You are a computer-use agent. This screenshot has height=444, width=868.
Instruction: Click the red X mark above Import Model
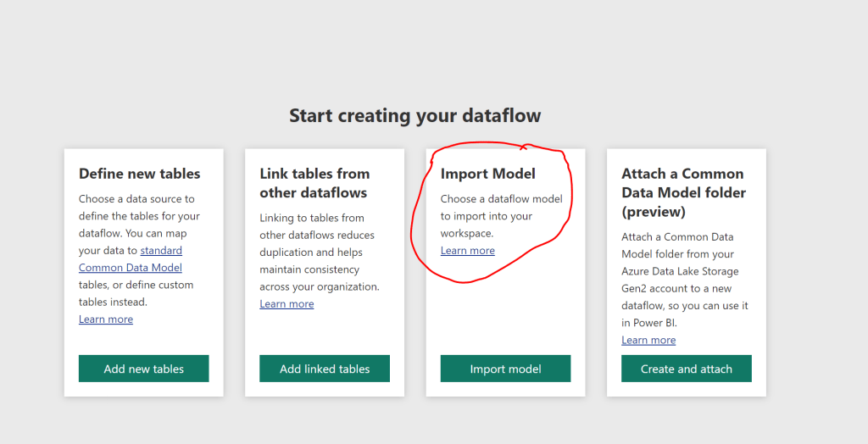(x=524, y=147)
